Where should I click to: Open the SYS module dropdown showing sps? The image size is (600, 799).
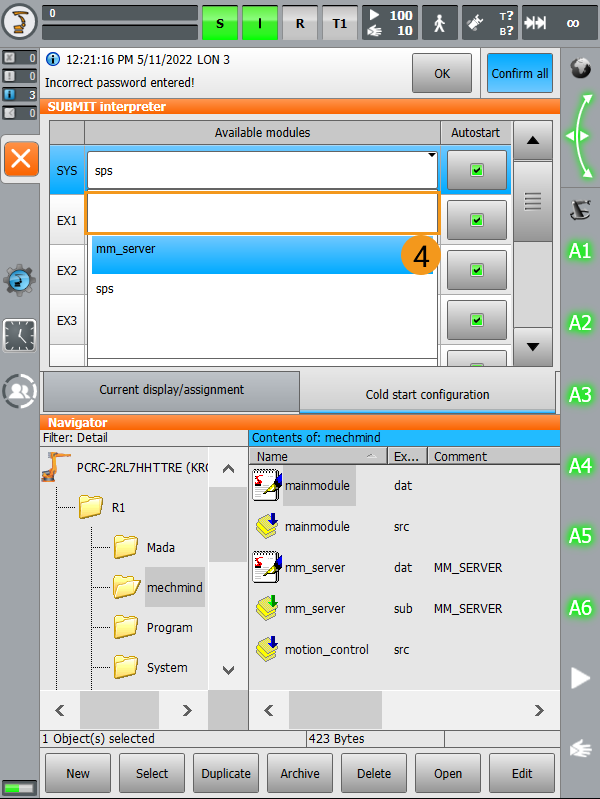tap(263, 170)
